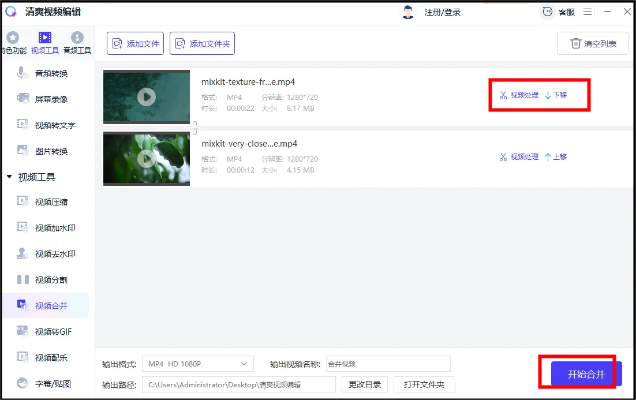Screen dimensions: 636x400
Task: Select 视频配乐 in the sidebar
Action: tap(45, 357)
